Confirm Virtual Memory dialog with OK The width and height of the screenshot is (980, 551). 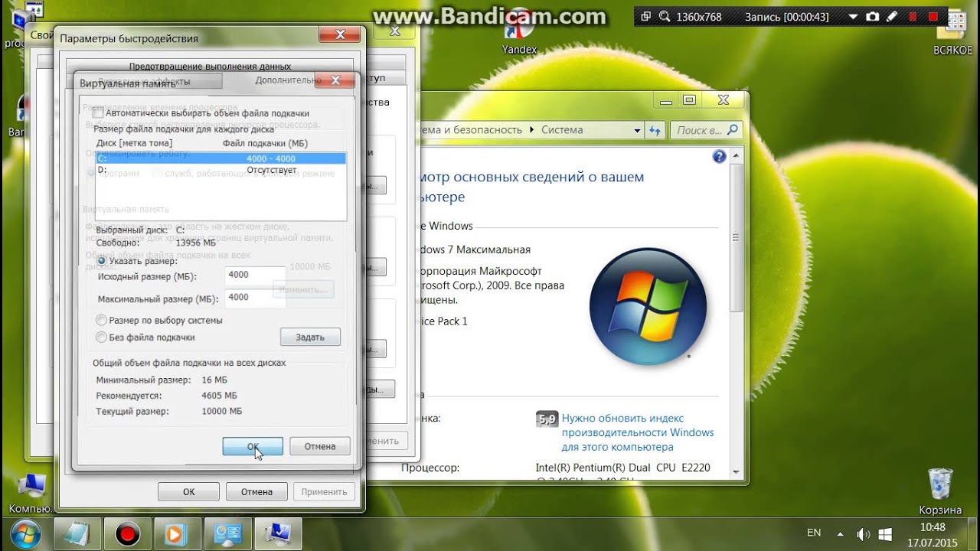pos(253,446)
